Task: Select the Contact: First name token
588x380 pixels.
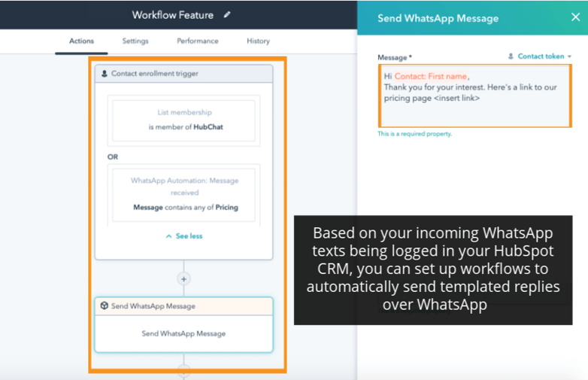Action: point(431,76)
